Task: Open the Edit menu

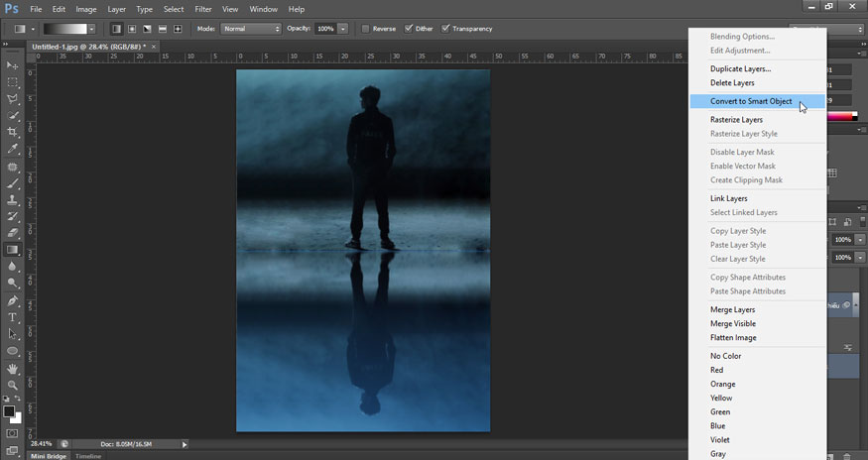Action: pyautogui.click(x=59, y=9)
